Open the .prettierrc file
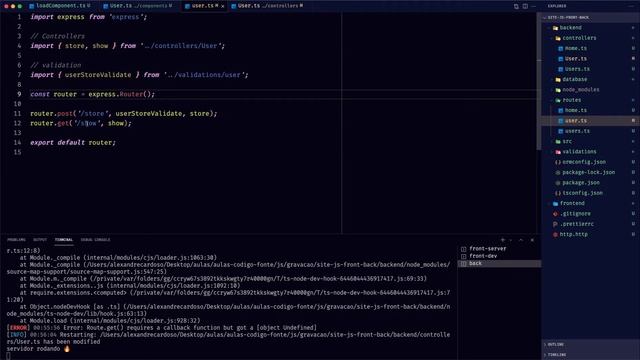 coord(591,224)
